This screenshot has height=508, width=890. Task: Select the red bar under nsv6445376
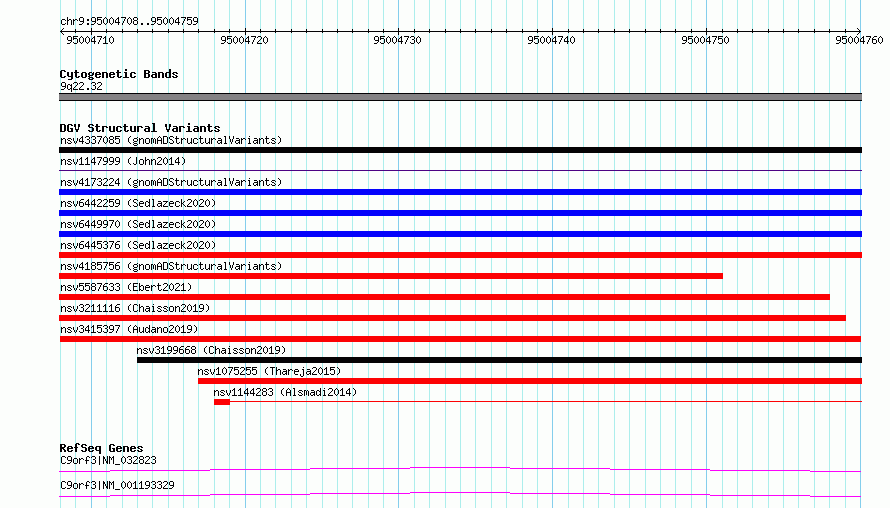pos(460,255)
